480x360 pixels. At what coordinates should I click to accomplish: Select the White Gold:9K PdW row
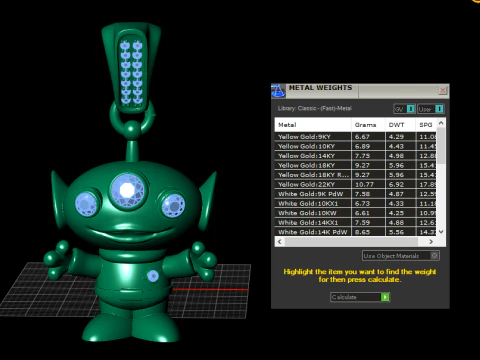[x=355, y=194]
